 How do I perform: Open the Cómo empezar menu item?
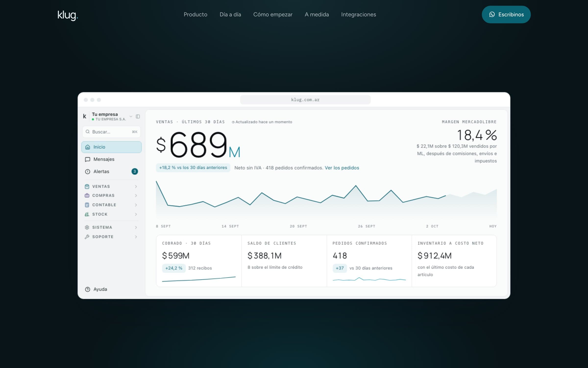(273, 14)
